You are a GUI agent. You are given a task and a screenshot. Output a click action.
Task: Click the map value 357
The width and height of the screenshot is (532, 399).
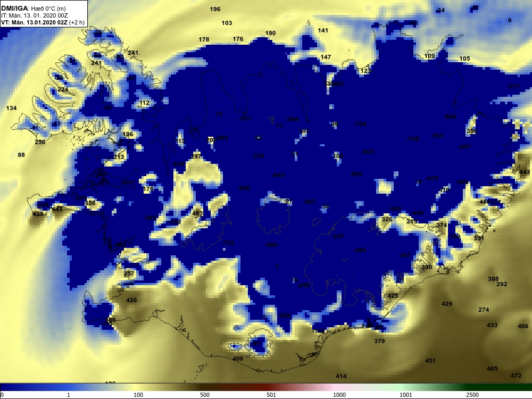coord(129,273)
